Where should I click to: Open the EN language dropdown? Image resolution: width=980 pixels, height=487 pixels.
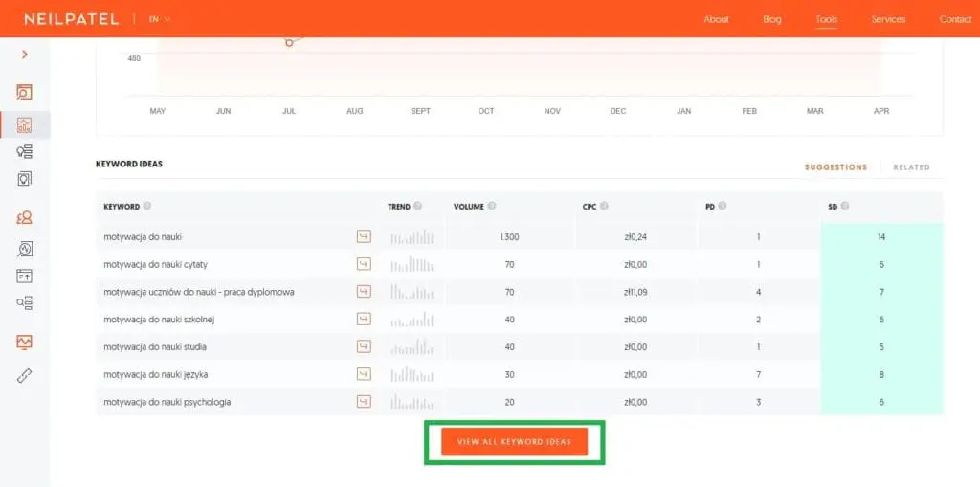click(x=159, y=19)
